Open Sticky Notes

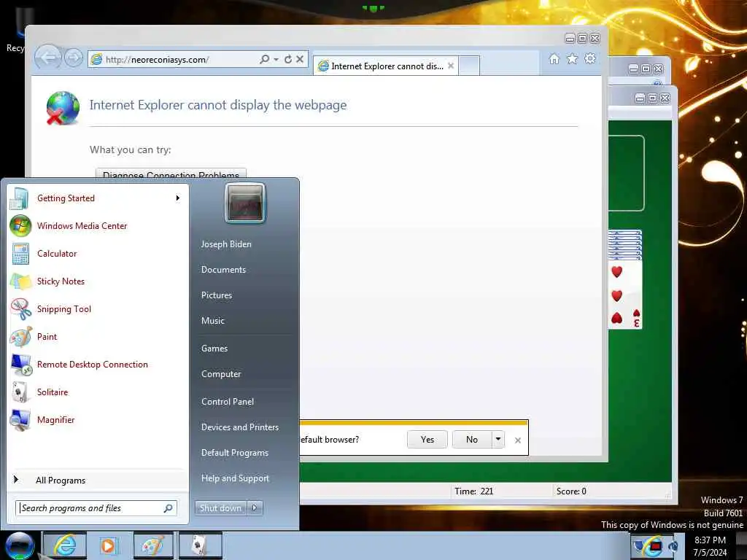tap(96, 281)
